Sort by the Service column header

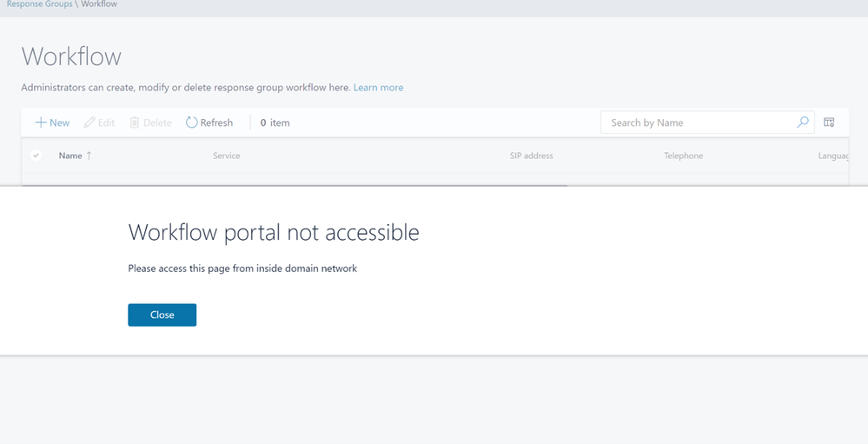point(227,156)
